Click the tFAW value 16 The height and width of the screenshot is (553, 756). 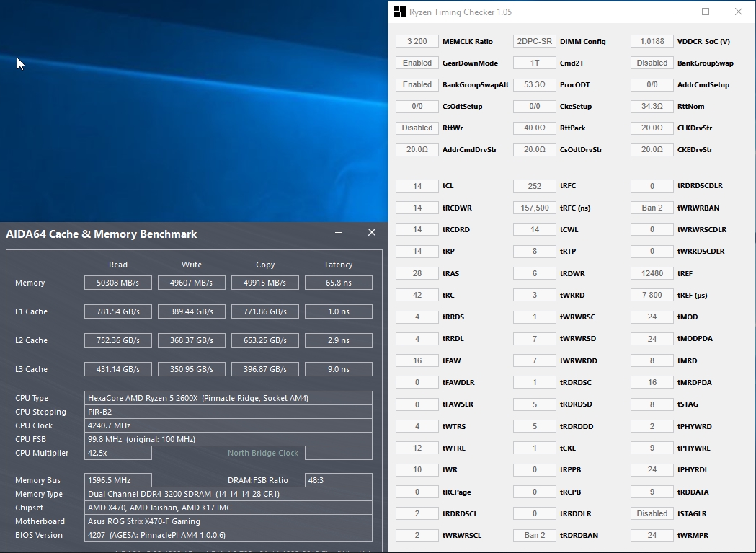417,361
